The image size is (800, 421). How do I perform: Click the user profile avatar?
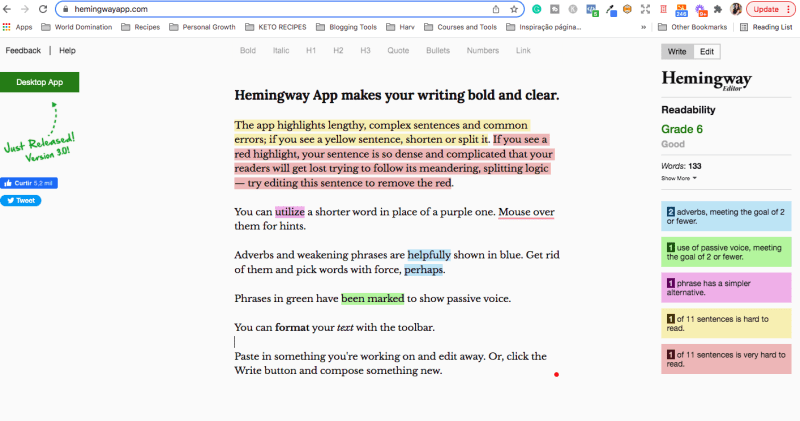pos(736,9)
